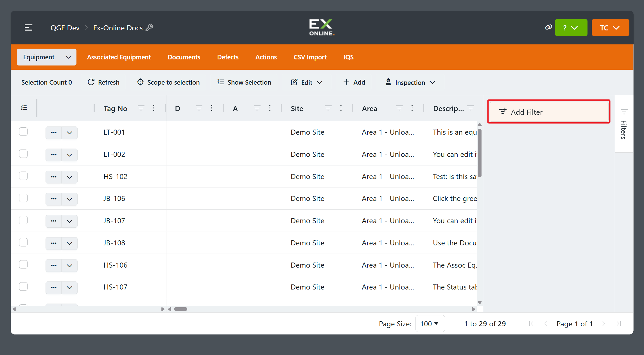Click Scope to selection
The image size is (644, 355).
(x=168, y=82)
